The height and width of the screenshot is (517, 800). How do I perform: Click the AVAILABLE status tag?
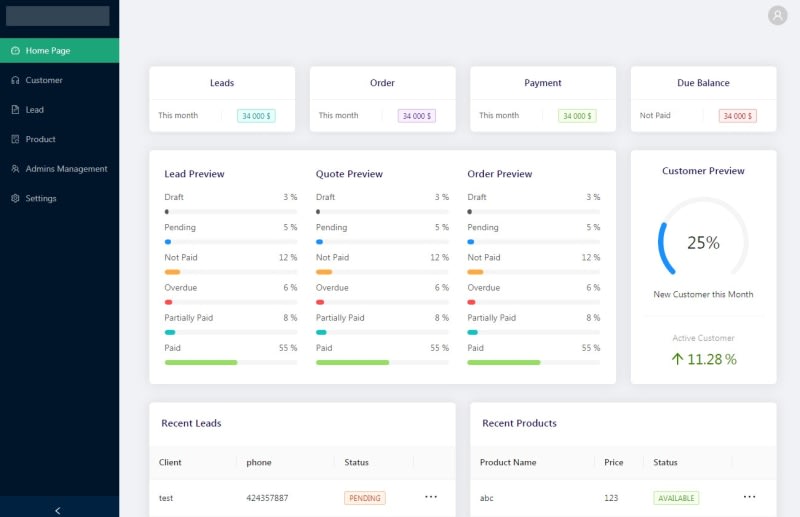pos(676,498)
